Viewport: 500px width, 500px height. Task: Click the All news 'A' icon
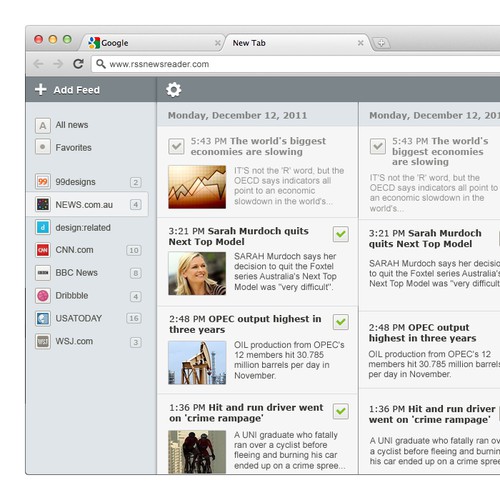(x=43, y=126)
